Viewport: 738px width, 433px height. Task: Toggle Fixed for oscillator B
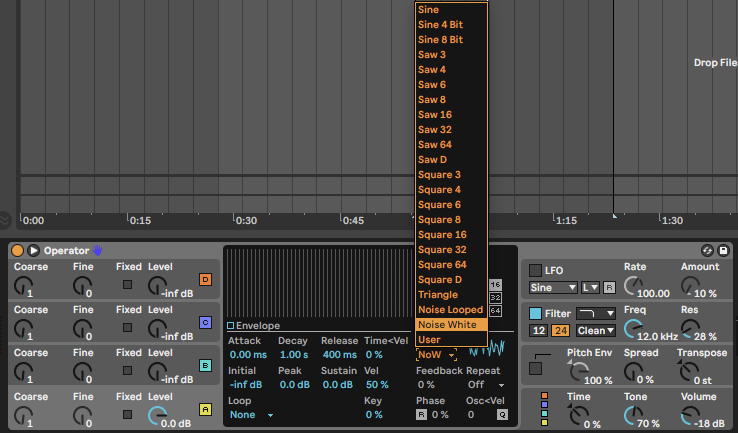coord(127,371)
